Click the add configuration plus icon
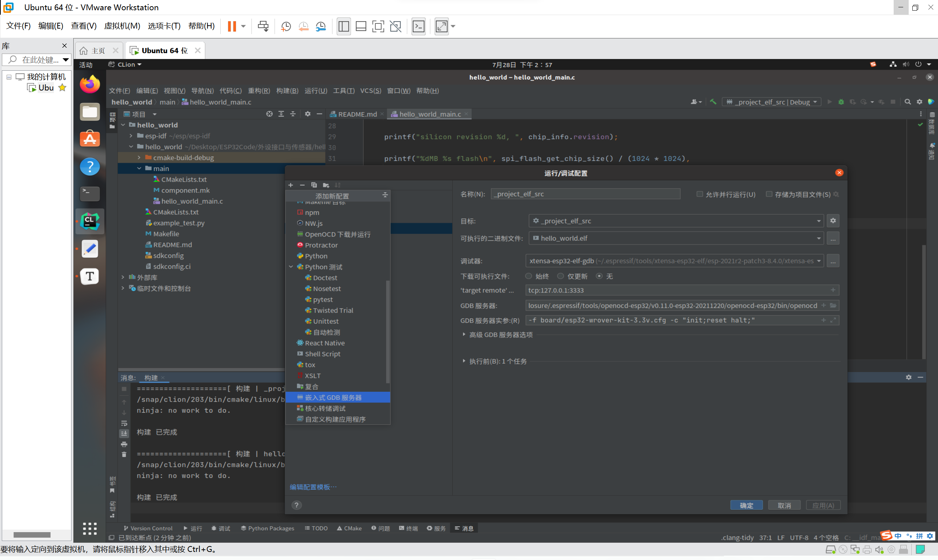This screenshot has height=560, width=938. point(291,185)
